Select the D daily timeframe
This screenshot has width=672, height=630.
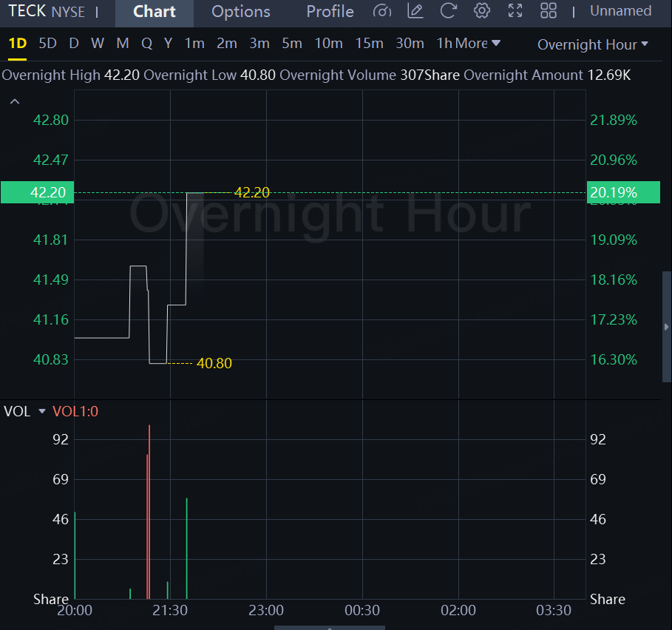point(74,44)
